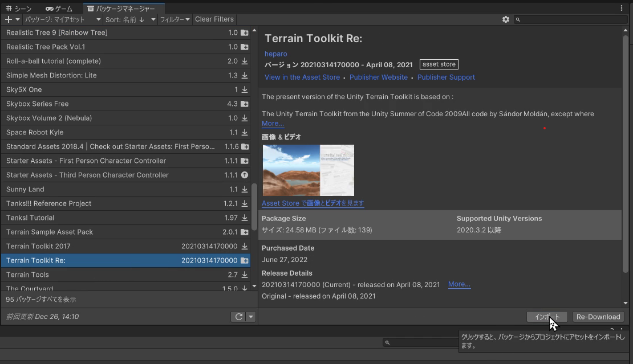The image size is (633, 364).
Task: Select Space Robot Kyle package
Action: (x=125, y=132)
